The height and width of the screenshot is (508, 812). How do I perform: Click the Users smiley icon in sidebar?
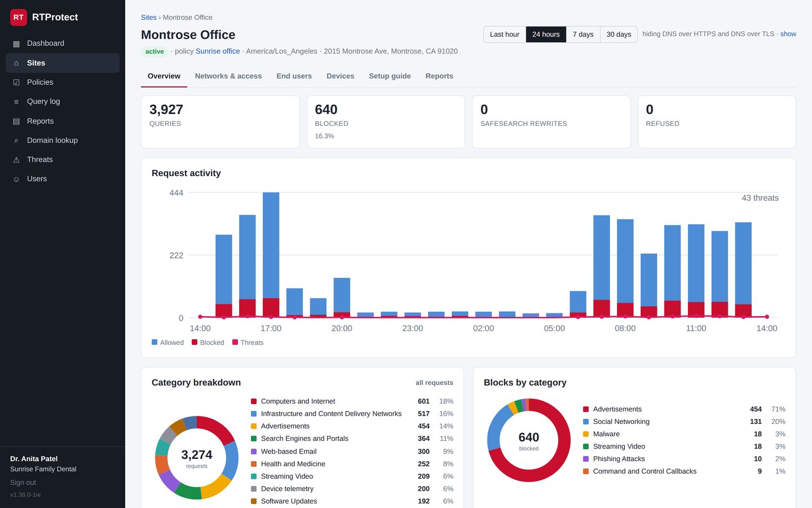coord(16,179)
